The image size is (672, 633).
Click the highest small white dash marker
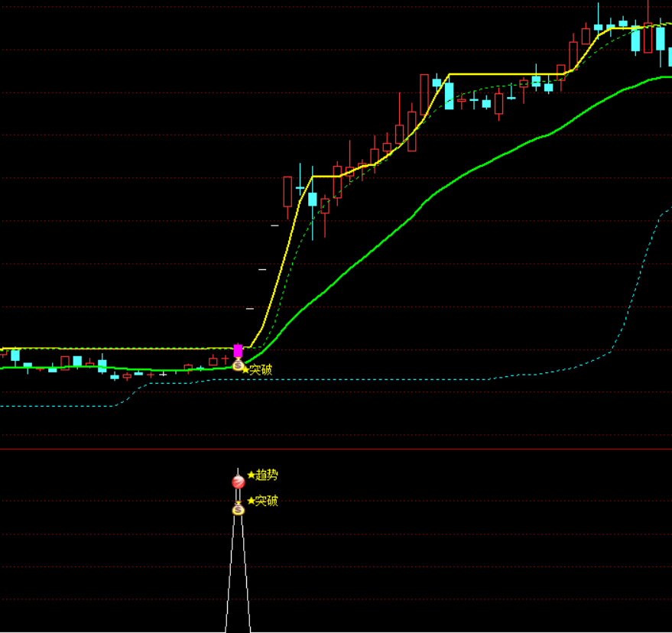[275, 226]
